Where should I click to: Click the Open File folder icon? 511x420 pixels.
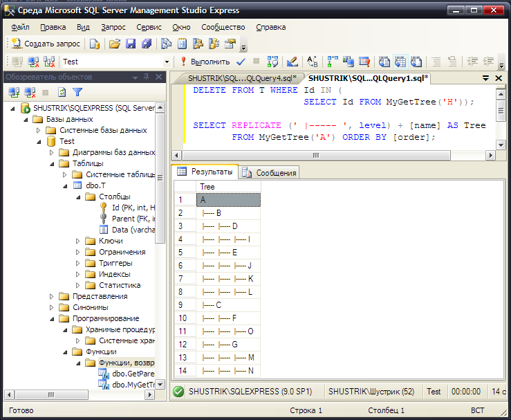115,44
